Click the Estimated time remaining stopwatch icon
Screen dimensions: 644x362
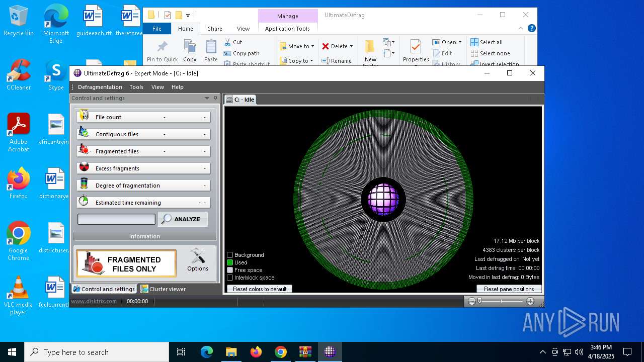pyautogui.click(x=84, y=202)
